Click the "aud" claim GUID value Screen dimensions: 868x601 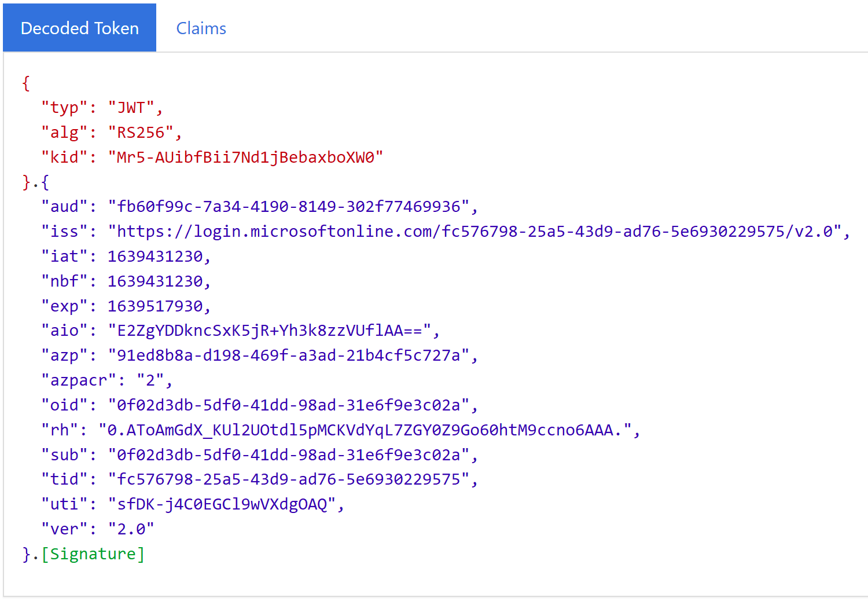pos(289,207)
